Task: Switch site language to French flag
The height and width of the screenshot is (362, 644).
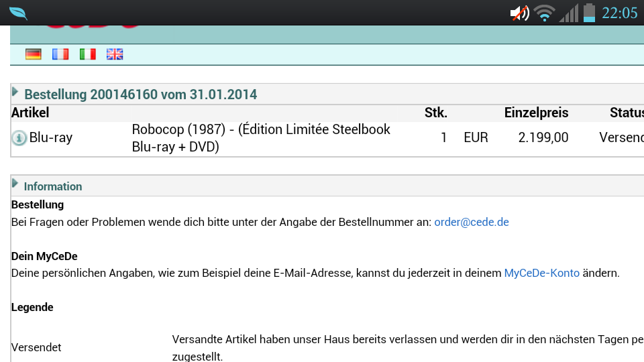Action: coord(60,54)
